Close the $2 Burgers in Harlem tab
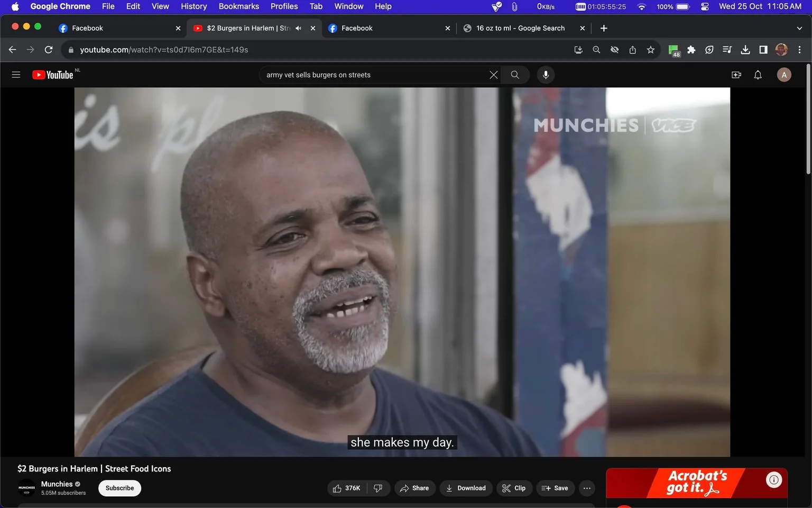The image size is (812, 508). (313, 28)
